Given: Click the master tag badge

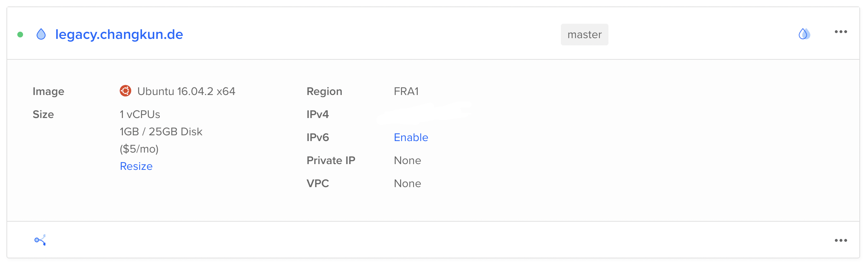Looking at the screenshot, I should point(584,35).
